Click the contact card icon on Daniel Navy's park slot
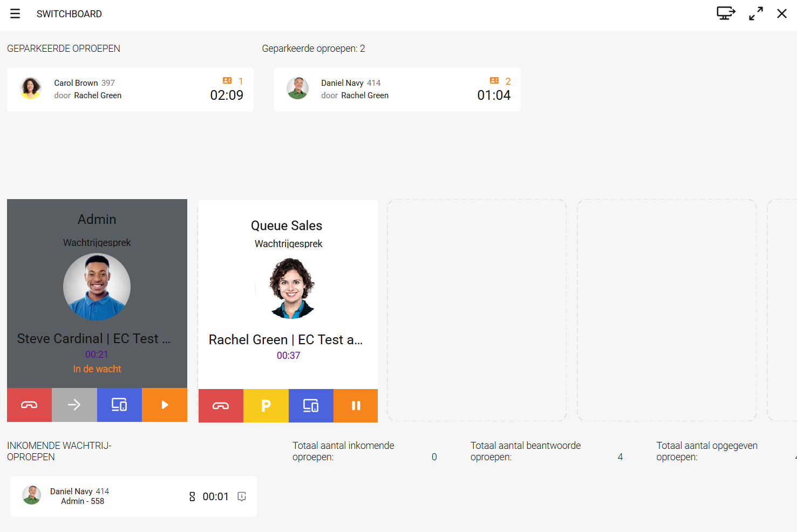The image size is (797, 532). [x=494, y=81]
